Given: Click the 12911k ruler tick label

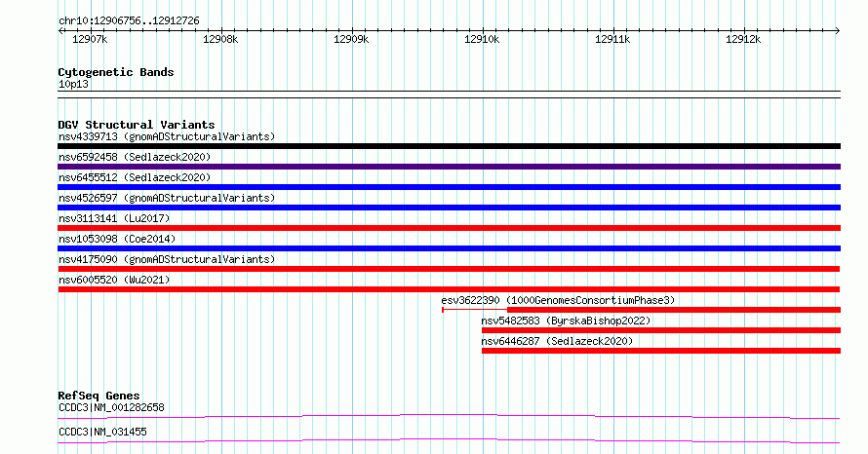Looking at the screenshot, I should click(612, 39).
